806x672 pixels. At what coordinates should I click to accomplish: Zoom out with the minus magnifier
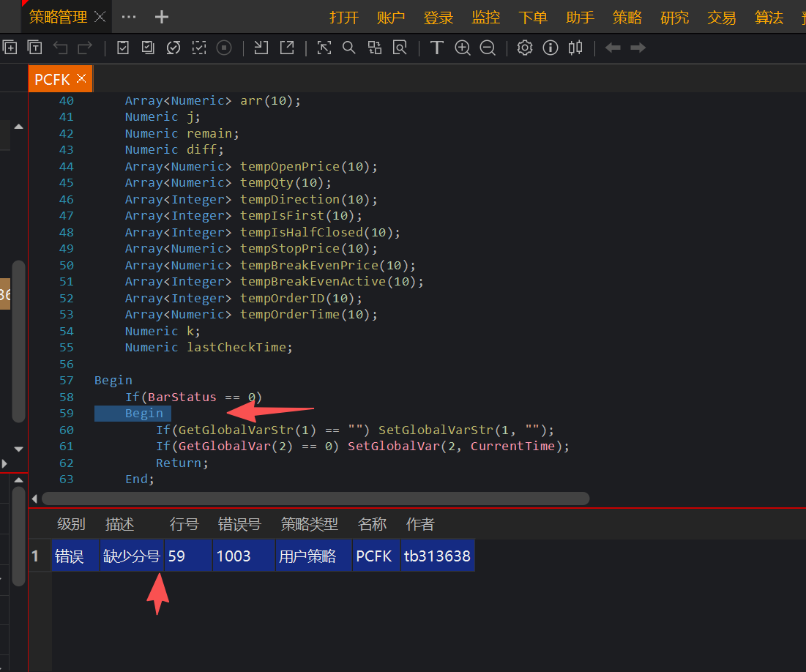[x=487, y=48]
